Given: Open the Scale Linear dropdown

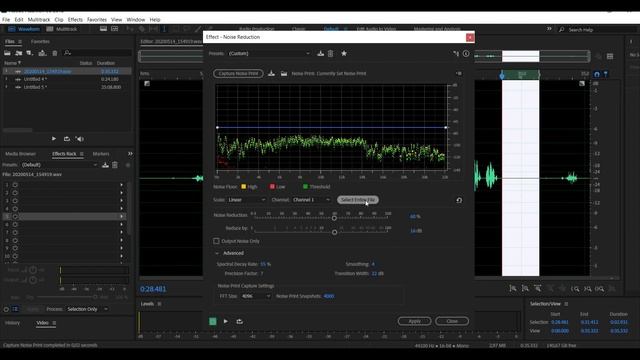Looking at the screenshot, I should 247,200.
